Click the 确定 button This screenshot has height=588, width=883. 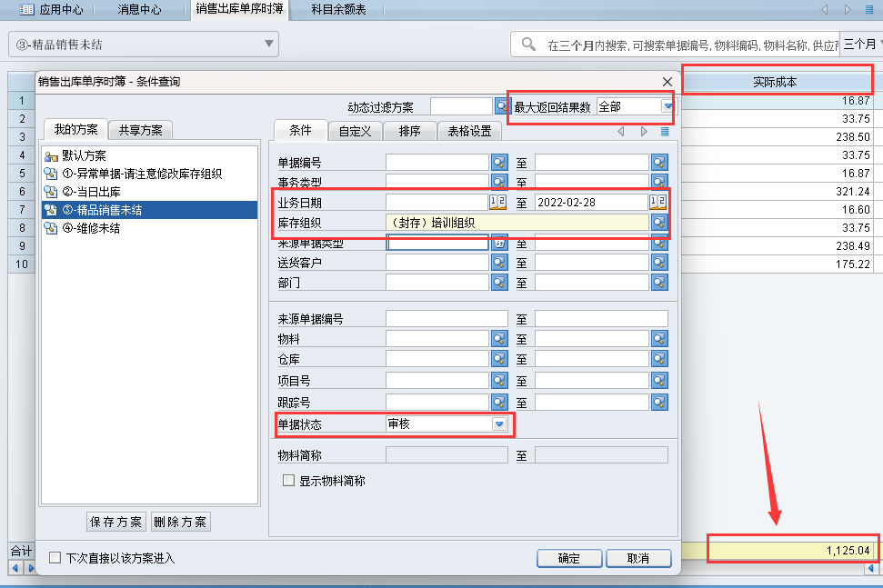pyautogui.click(x=569, y=558)
